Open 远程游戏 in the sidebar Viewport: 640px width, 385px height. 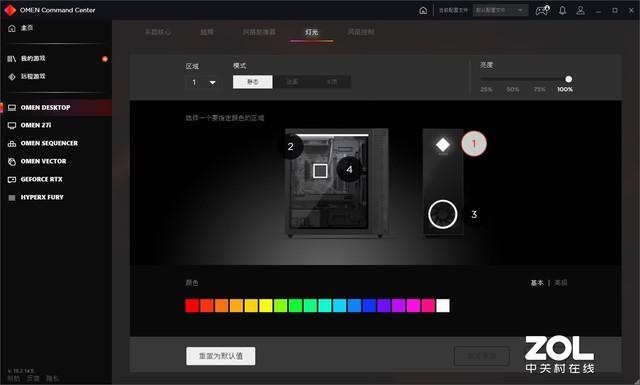coord(27,76)
